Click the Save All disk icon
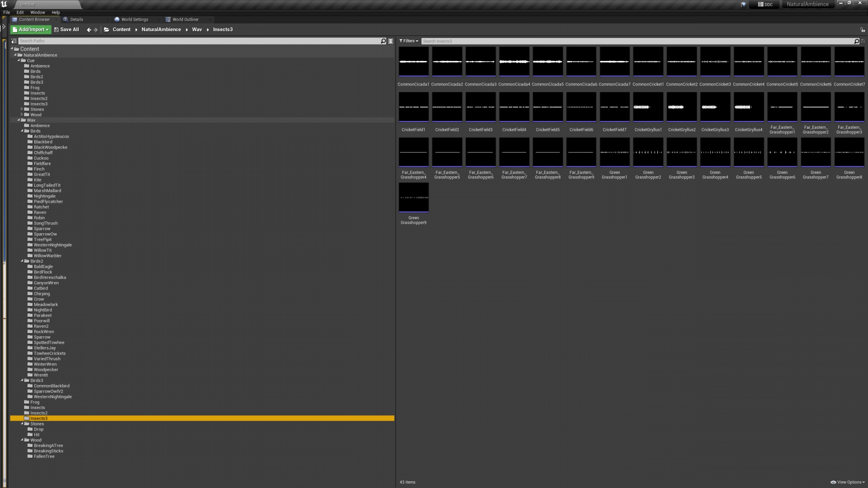 [x=57, y=30]
